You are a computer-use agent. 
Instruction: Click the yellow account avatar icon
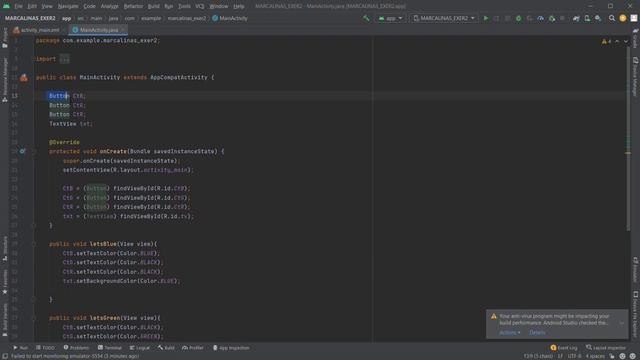[623, 18]
